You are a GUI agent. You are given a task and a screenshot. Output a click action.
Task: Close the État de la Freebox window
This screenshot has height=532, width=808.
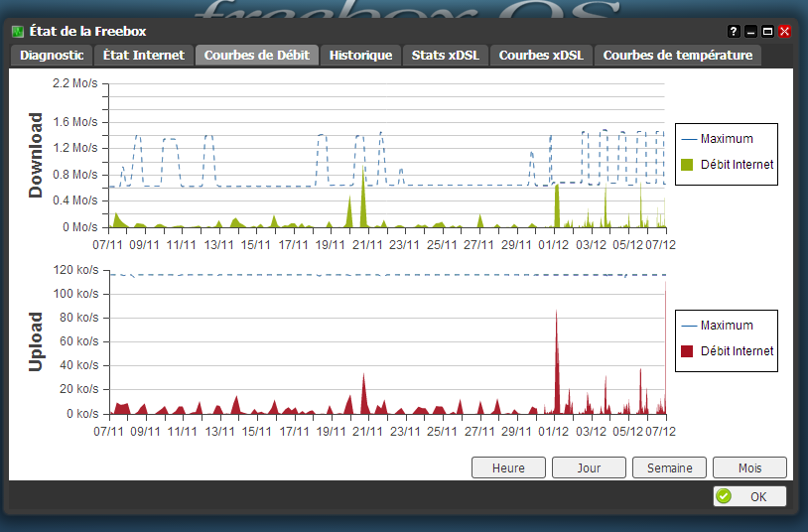[785, 32]
